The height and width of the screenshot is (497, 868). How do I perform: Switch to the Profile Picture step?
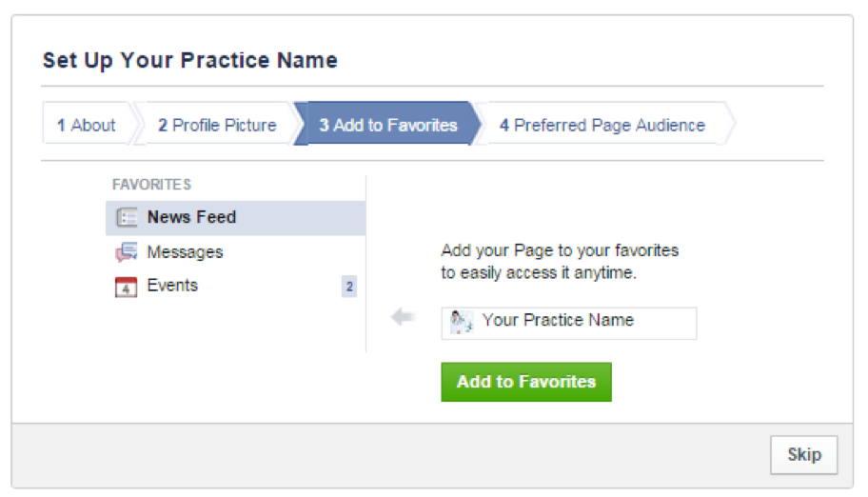pyautogui.click(x=217, y=125)
